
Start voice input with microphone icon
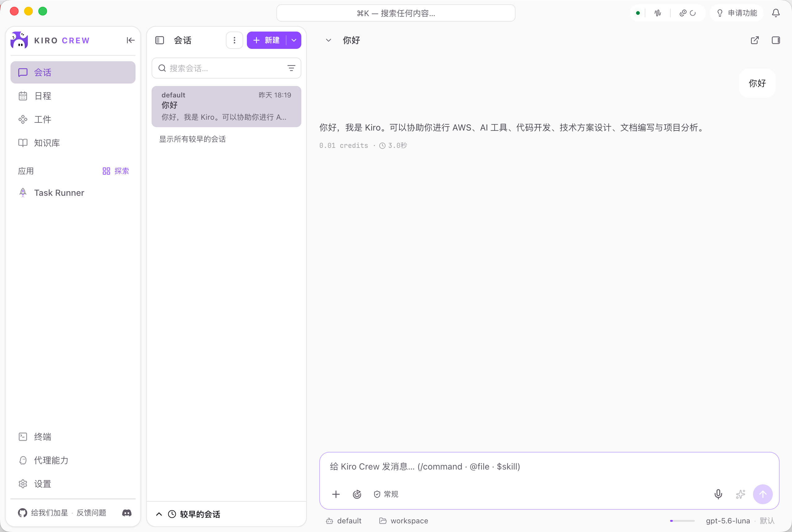pos(718,494)
